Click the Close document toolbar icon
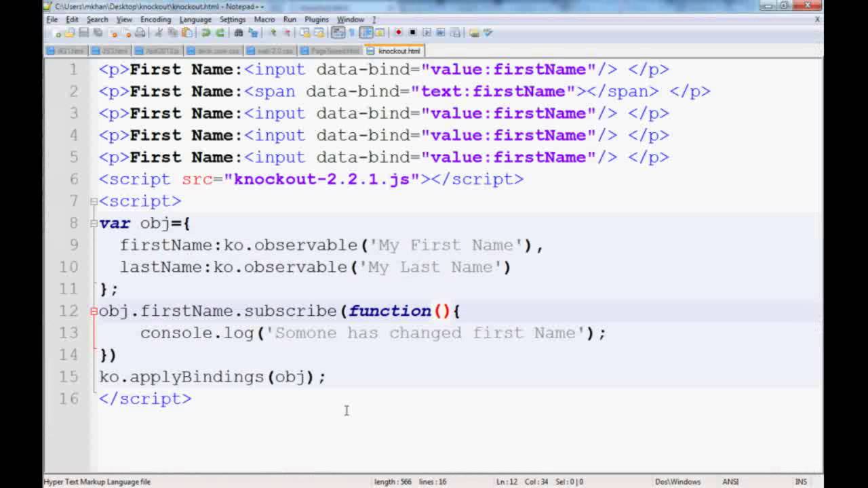 click(x=113, y=33)
